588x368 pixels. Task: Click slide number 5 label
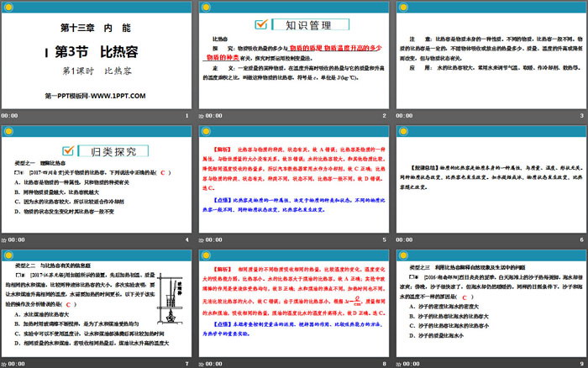click(x=385, y=239)
